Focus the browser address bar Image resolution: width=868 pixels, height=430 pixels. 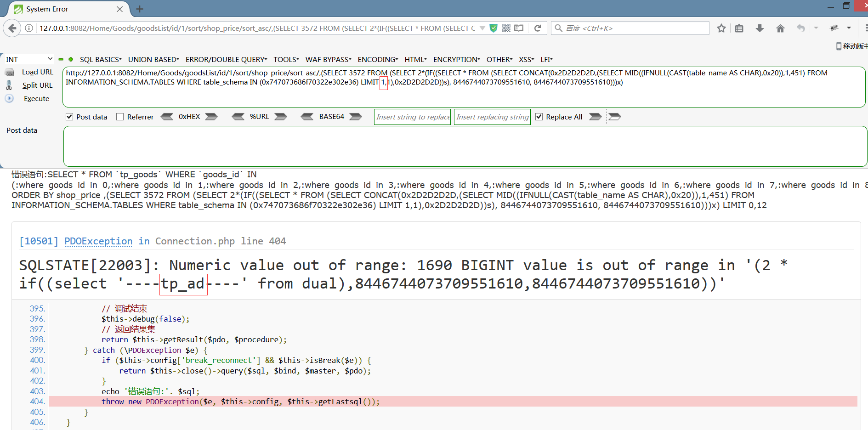[x=257, y=28]
